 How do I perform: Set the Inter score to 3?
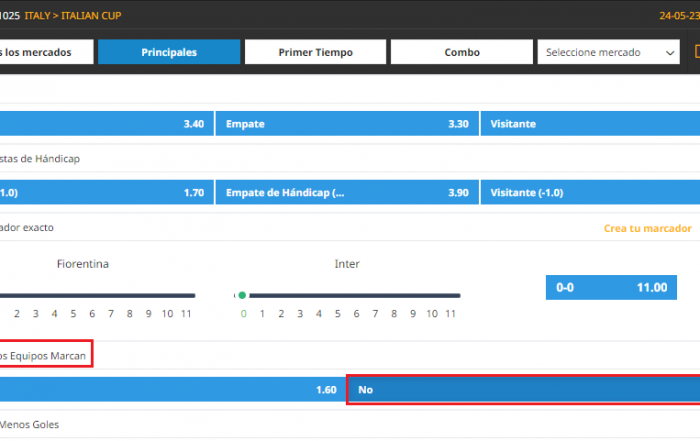[x=299, y=314]
